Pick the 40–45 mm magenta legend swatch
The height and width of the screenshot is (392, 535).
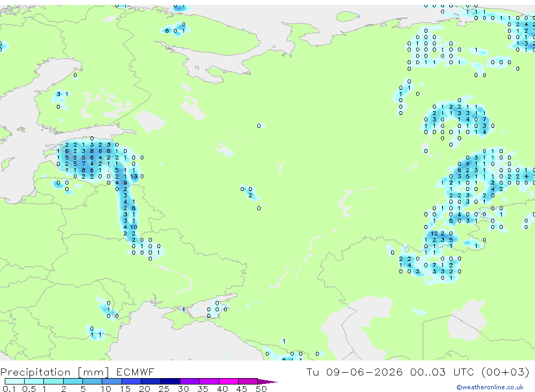[228, 381]
